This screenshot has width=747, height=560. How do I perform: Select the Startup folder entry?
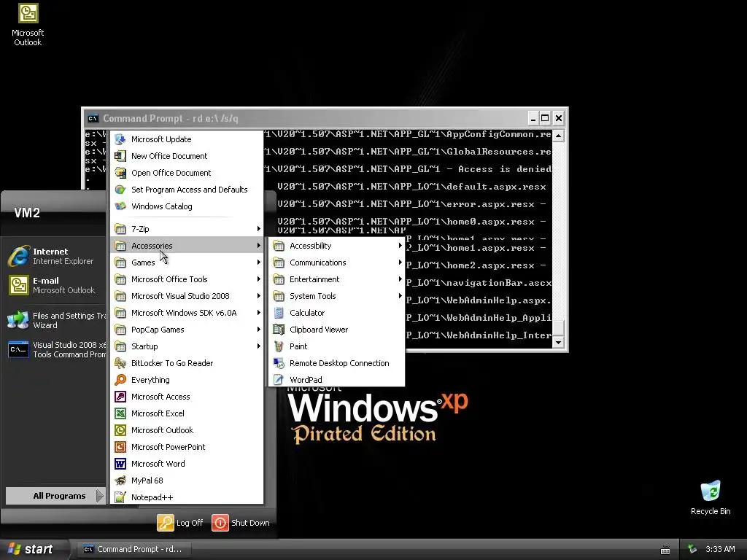[x=187, y=346]
